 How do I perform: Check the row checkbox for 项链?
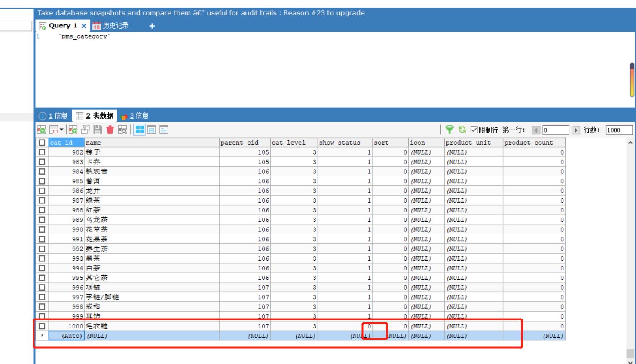pyautogui.click(x=42, y=287)
